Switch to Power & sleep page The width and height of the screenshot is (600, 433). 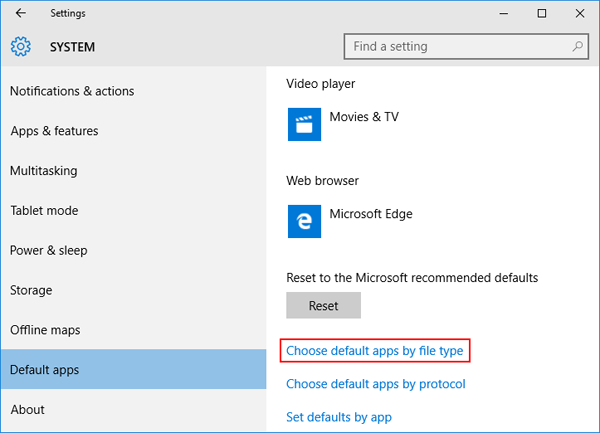(x=48, y=250)
